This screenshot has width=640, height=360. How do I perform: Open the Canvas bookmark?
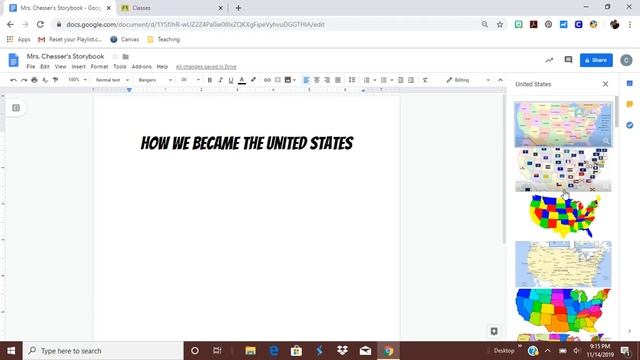(x=125, y=40)
